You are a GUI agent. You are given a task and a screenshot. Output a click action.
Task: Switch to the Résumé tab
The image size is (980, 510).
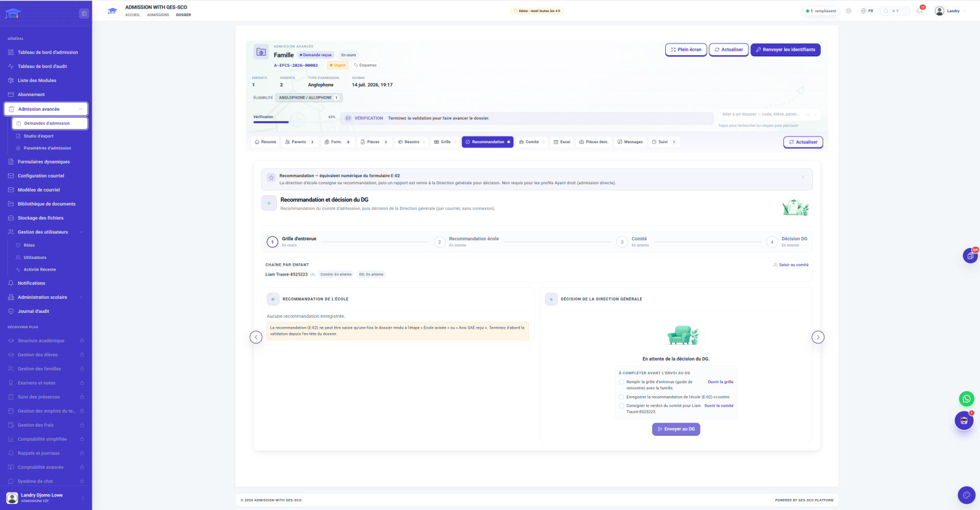[265, 142]
